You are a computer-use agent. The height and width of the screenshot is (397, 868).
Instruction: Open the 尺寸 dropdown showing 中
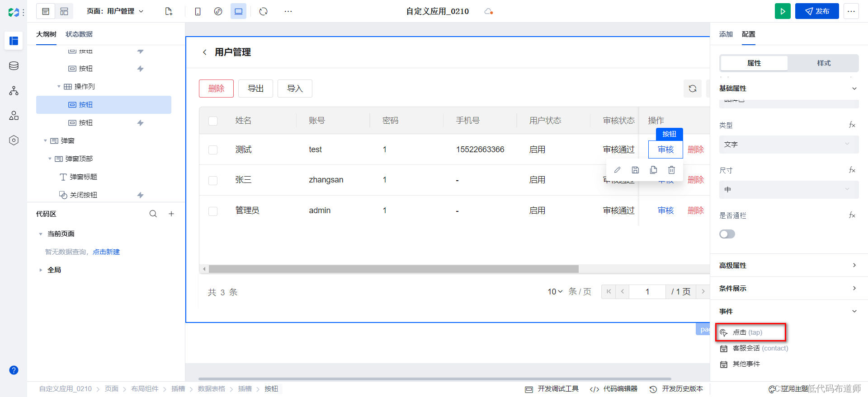coord(789,190)
